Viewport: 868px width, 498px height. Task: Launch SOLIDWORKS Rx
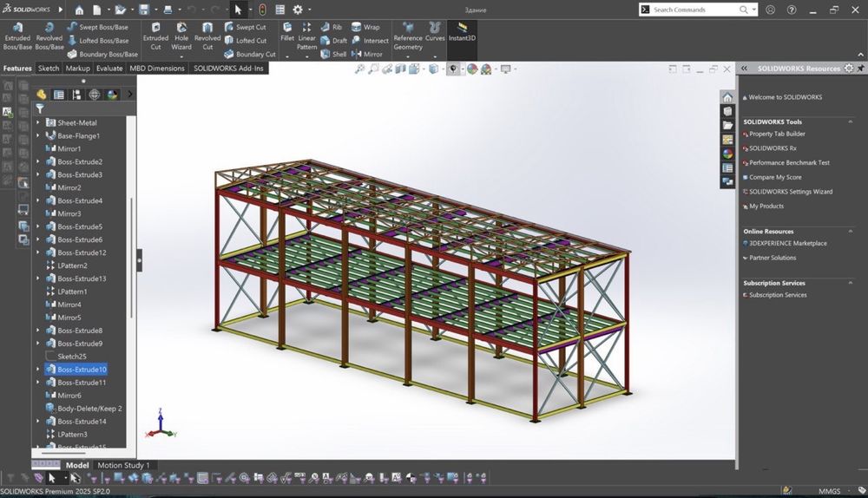tap(773, 148)
